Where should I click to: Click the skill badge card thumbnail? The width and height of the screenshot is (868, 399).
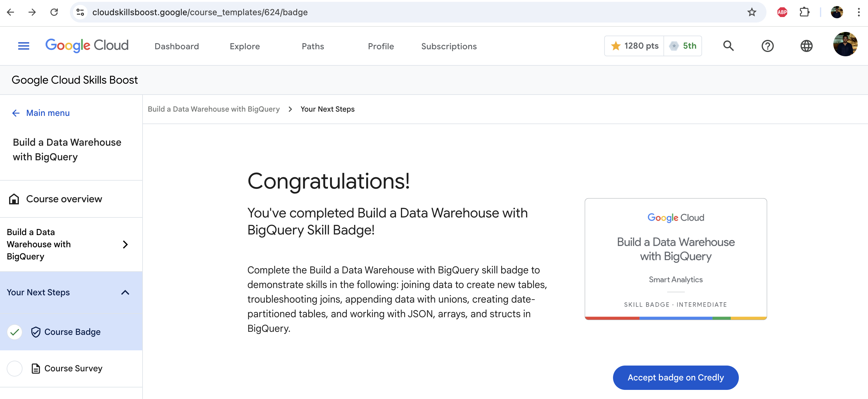click(x=676, y=259)
